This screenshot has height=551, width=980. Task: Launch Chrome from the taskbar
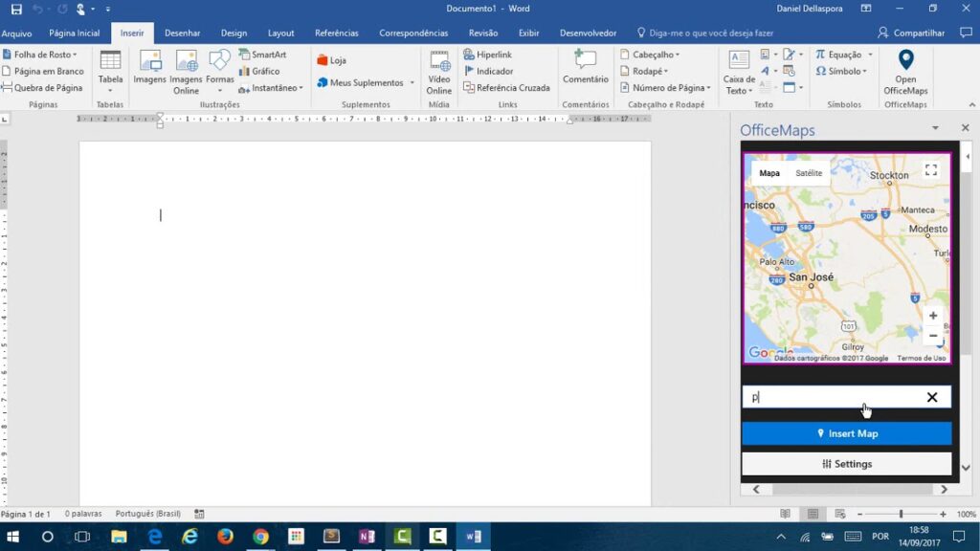(260, 537)
